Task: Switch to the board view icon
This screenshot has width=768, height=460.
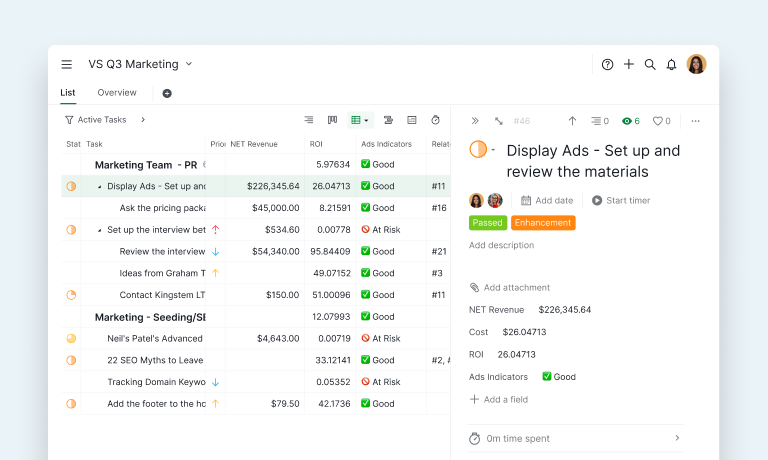Action: tap(333, 120)
